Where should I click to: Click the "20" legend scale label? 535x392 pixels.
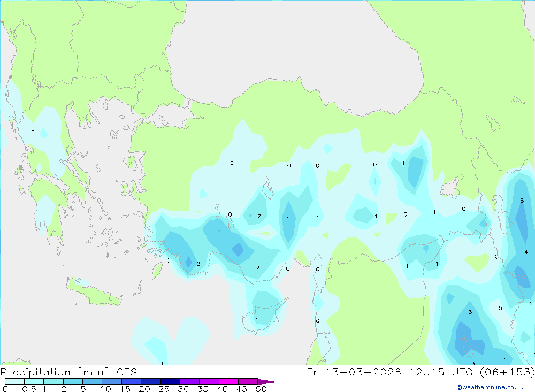[144, 389]
